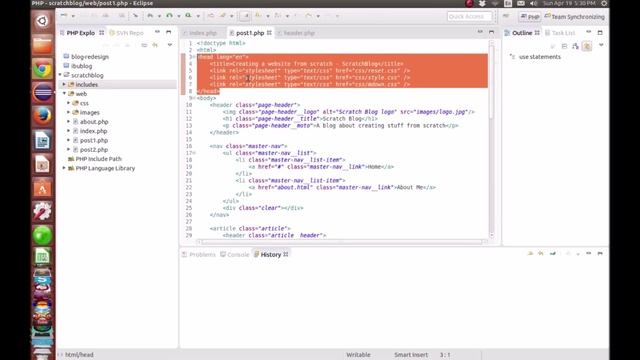Switch to index.php editor tab
Viewport: 640px width, 360px height.
[203, 33]
